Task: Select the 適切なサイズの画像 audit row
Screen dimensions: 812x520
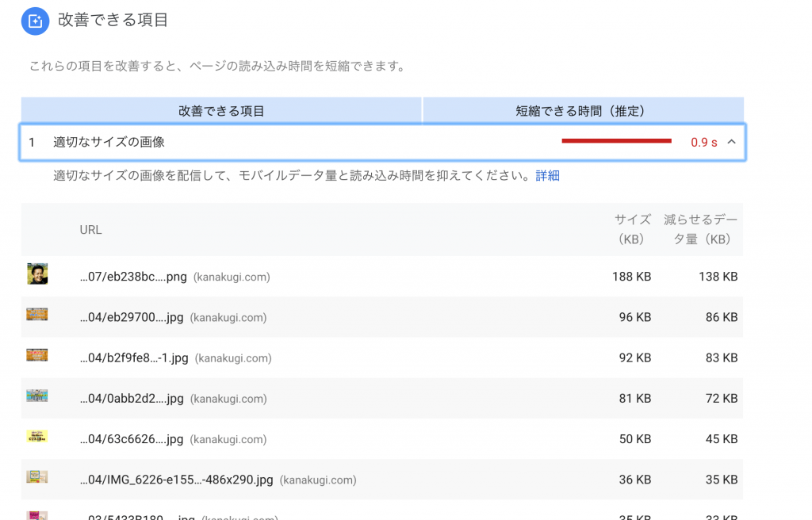Action: coord(382,142)
